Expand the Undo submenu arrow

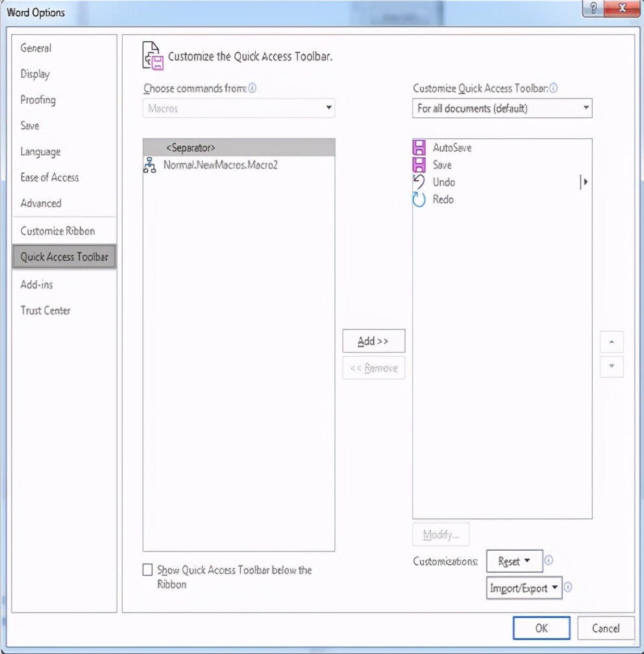coord(584,182)
